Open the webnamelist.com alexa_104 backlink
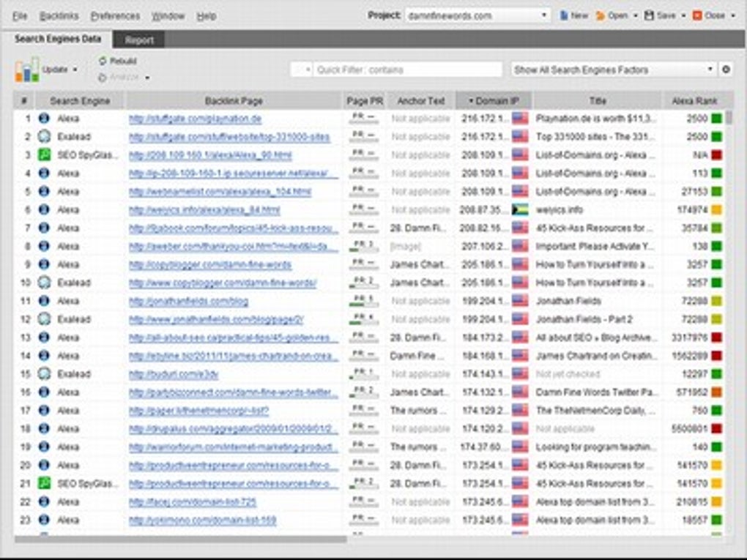The width and height of the screenshot is (747, 560). point(220,192)
